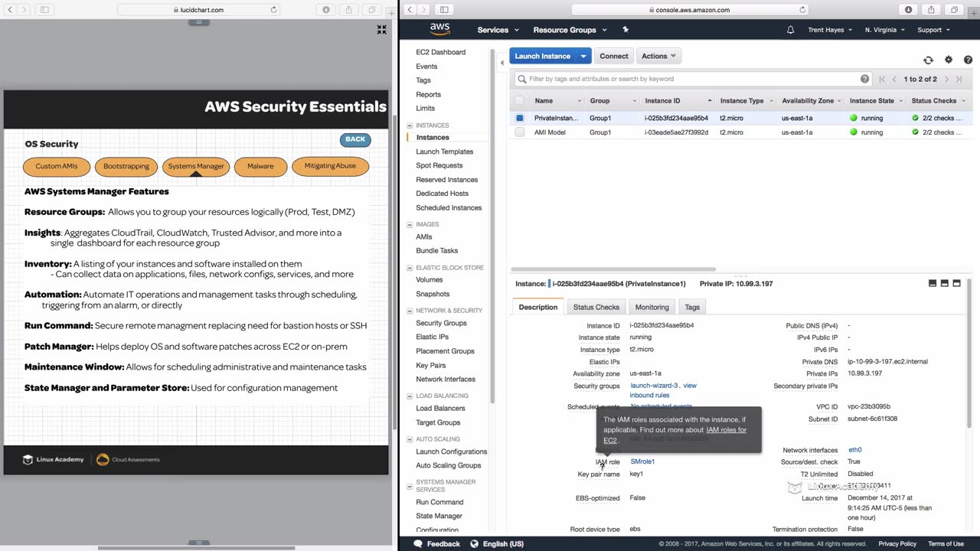Open the Resource Groups menu
This screenshot has height=551, width=980.
point(570,30)
